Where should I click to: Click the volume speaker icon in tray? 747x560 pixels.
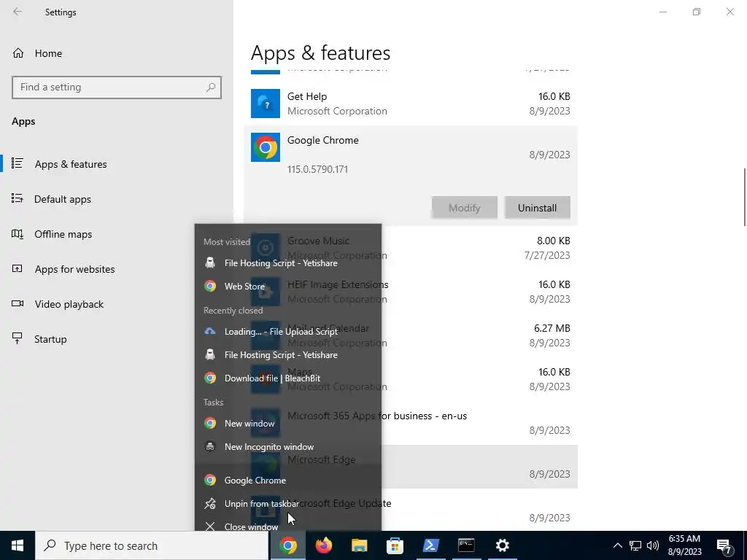653,545
